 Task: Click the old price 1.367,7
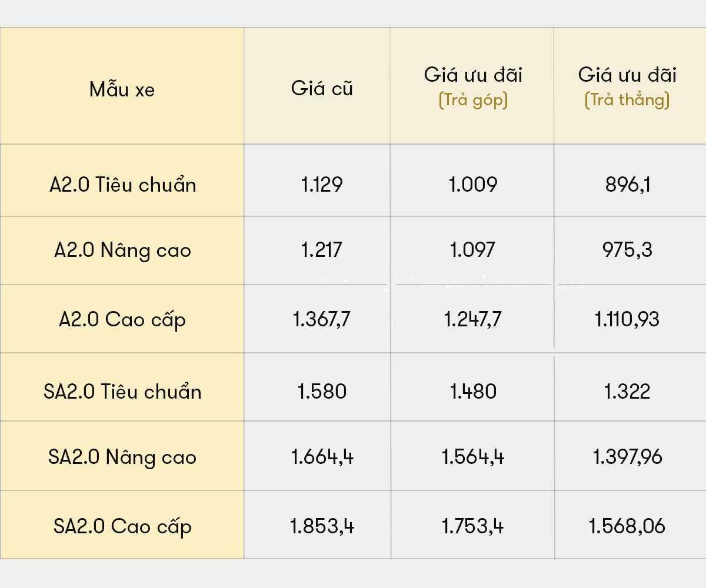coord(322,319)
